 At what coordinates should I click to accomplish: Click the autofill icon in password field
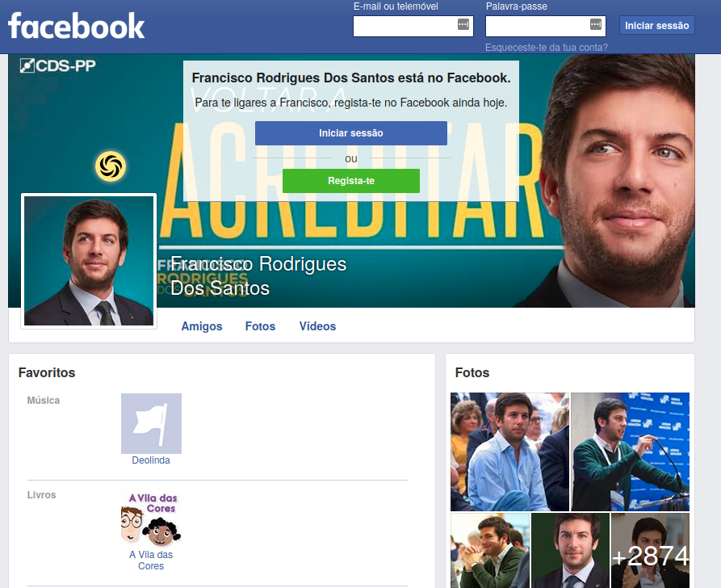[x=596, y=24]
